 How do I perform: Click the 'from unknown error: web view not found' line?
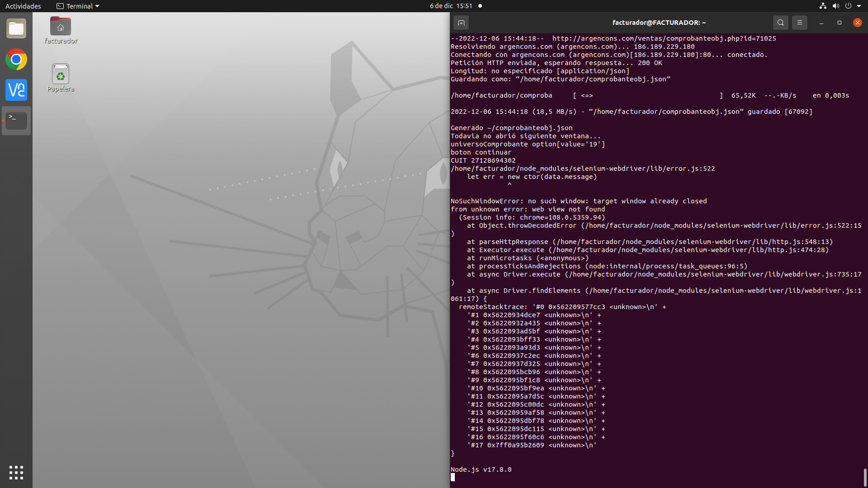click(528, 209)
